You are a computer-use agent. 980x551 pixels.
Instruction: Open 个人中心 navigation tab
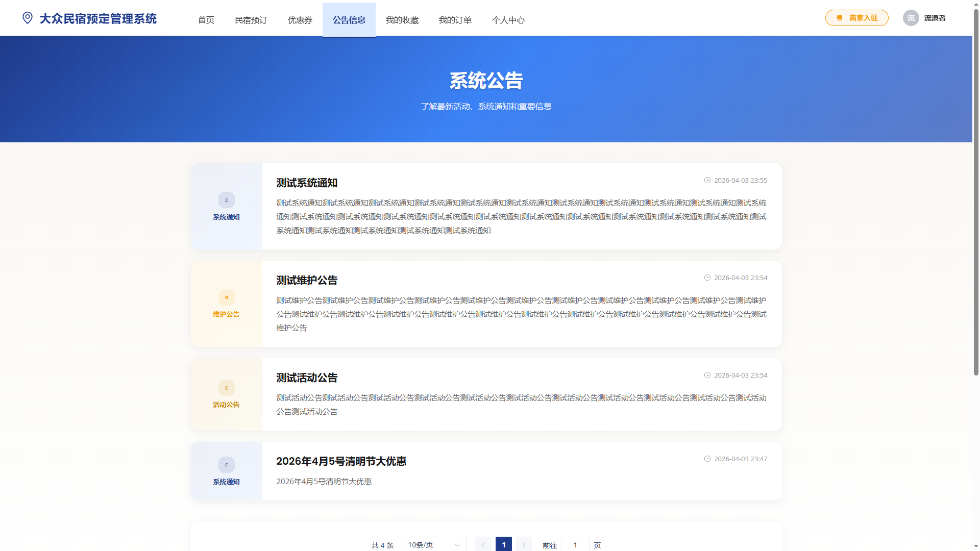click(508, 20)
